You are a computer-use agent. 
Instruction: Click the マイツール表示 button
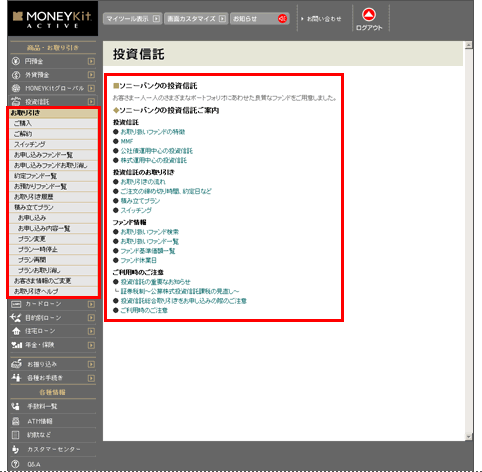click(x=133, y=19)
